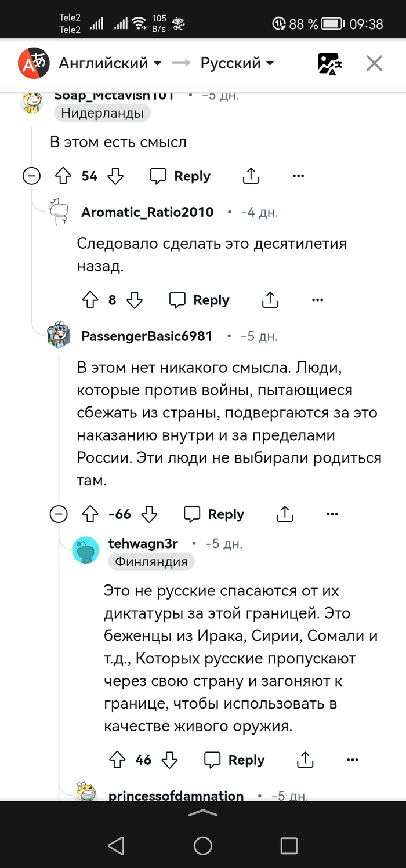Reply to tehwagn3r comment

coord(234,760)
